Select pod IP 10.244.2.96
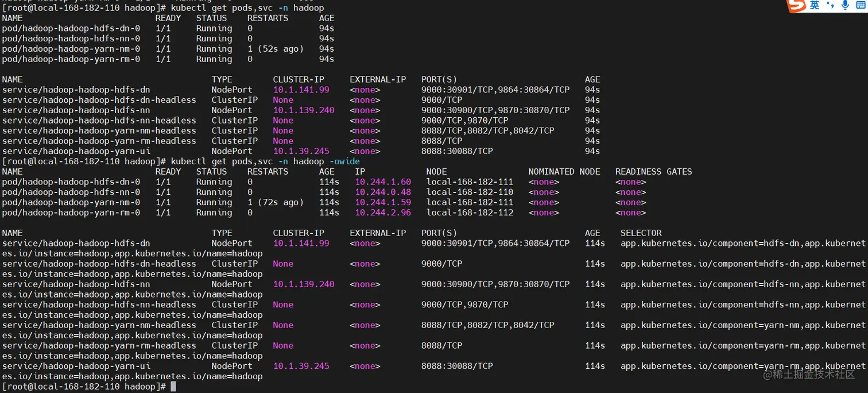Image resolution: width=868 pixels, height=393 pixels. 383,213
